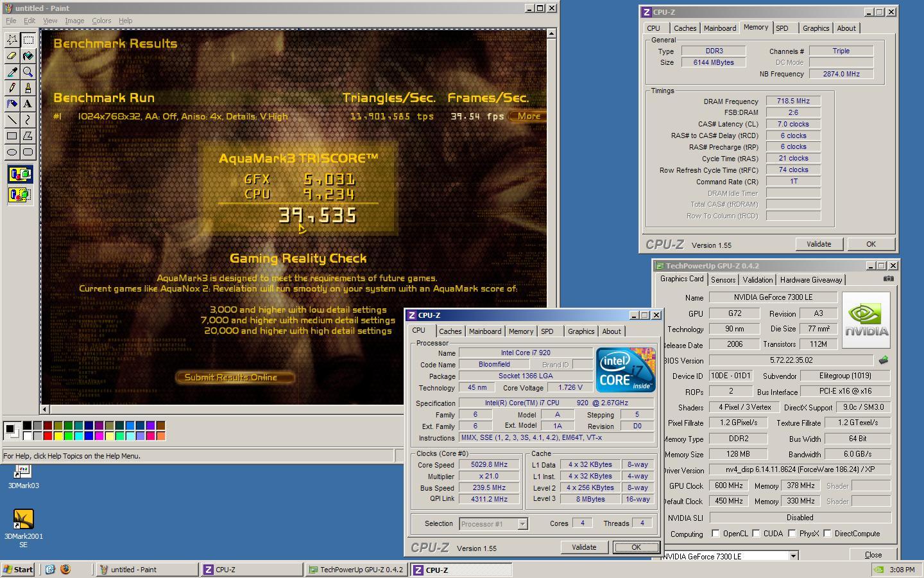Enable the OpenCL checkbox in GPU-Z
The height and width of the screenshot is (578, 924).
pyautogui.click(x=715, y=534)
